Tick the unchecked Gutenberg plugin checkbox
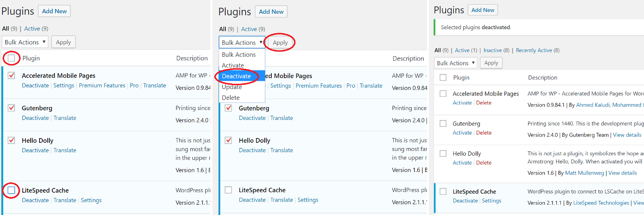 tap(443, 123)
